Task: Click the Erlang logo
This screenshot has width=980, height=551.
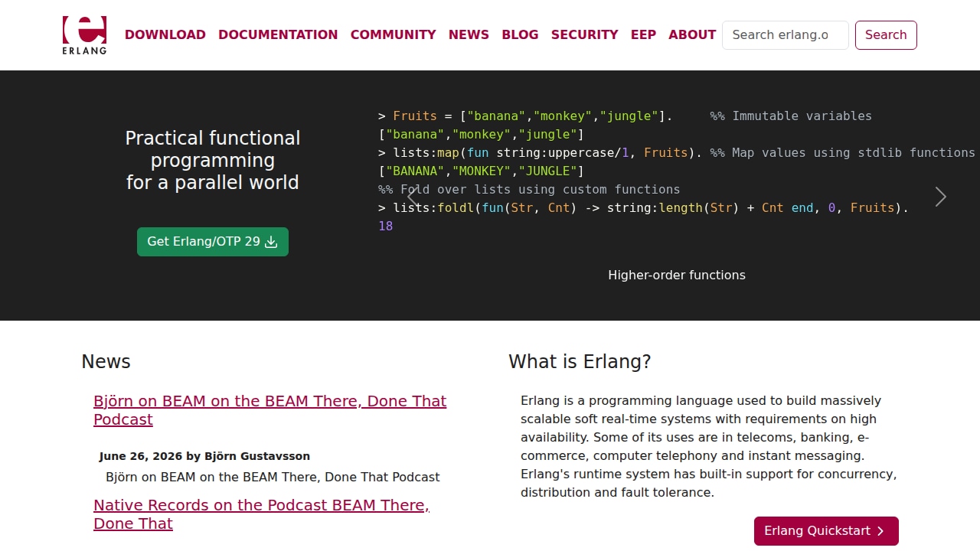Action: coord(84,35)
